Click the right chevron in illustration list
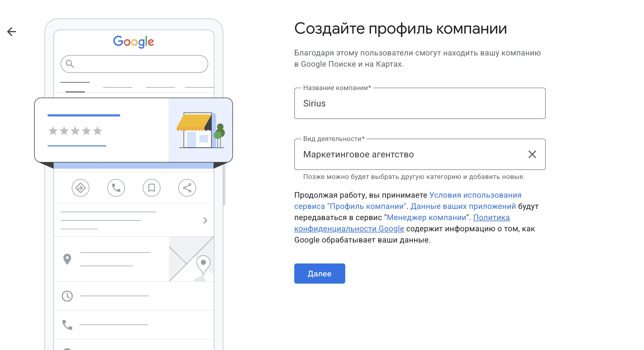Screen dimensions: 644x350 (205, 220)
